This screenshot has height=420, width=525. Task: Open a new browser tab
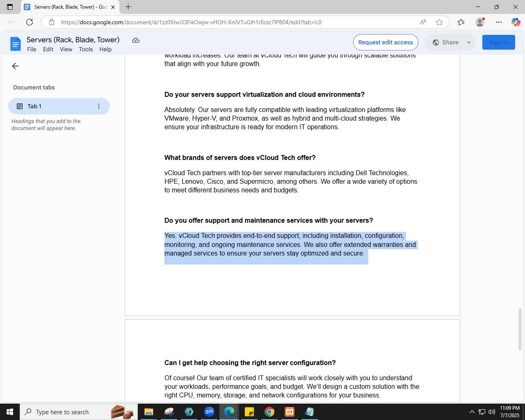pos(128,7)
